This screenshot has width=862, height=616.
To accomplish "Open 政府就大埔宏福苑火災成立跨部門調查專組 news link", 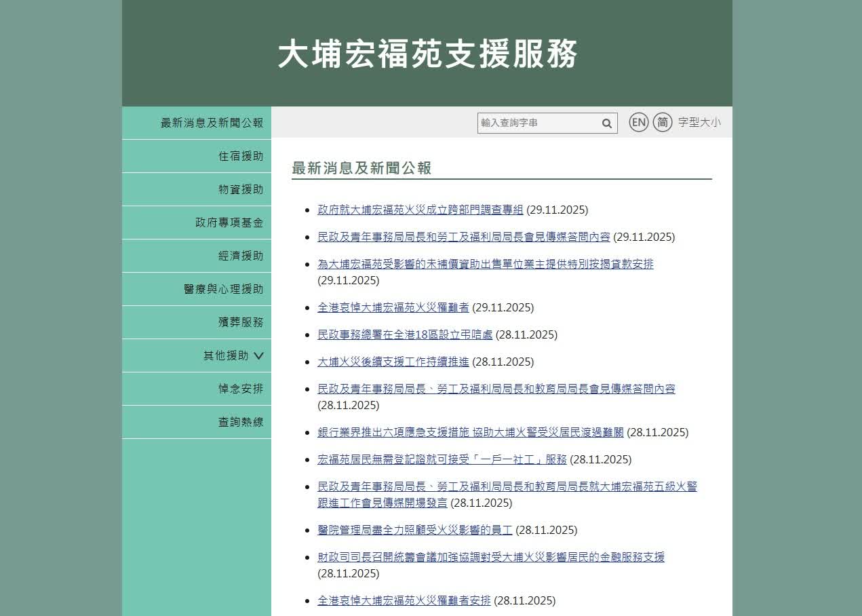I will point(420,210).
